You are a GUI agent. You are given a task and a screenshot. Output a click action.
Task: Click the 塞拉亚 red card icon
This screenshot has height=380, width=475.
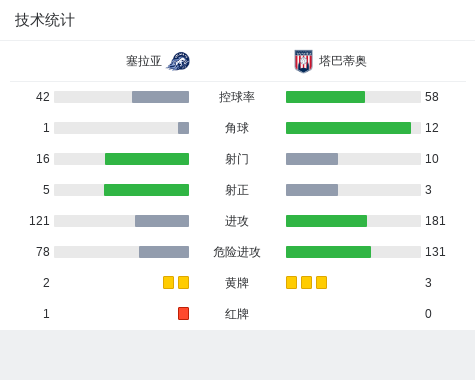pos(183,313)
